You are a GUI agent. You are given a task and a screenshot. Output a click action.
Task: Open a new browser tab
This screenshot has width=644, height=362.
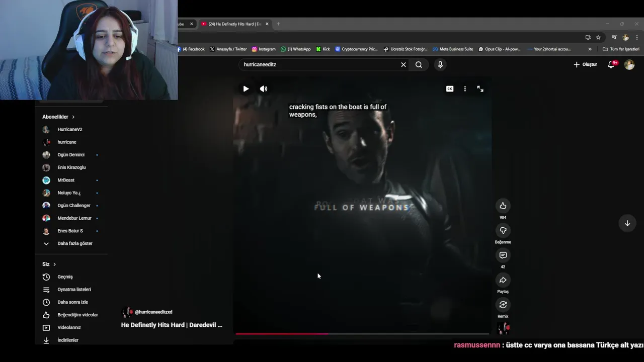(278, 24)
